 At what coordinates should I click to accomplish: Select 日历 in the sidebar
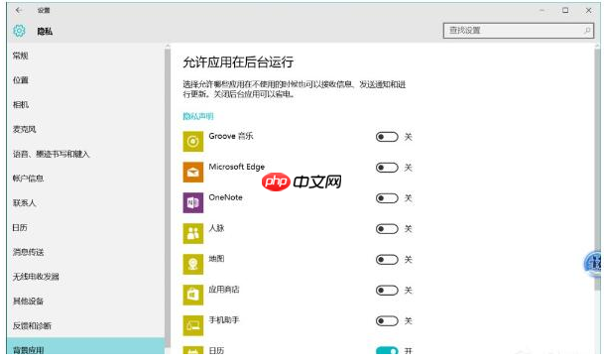point(20,228)
